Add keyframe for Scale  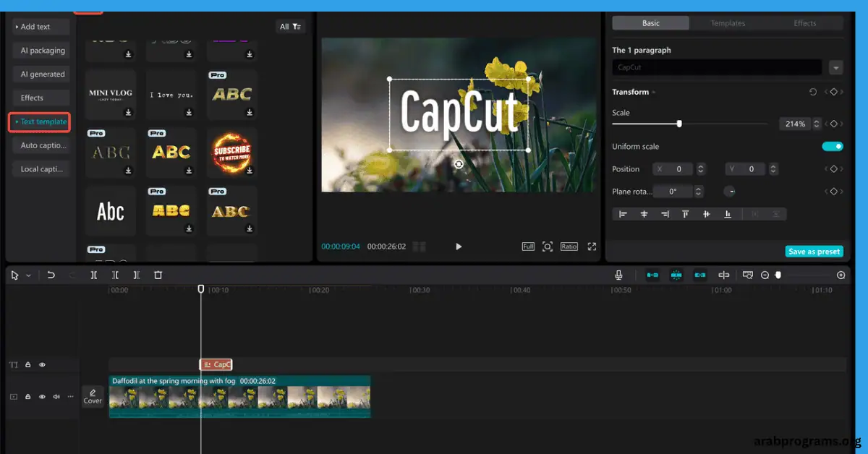click(x=833, y=124)
